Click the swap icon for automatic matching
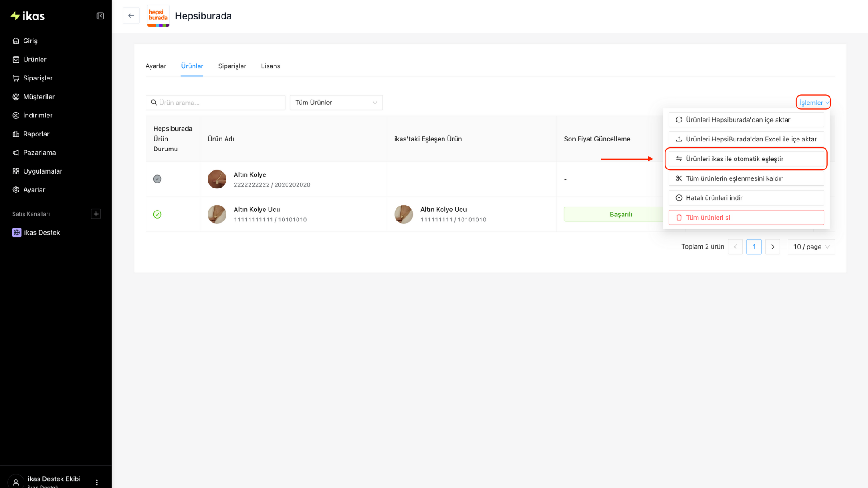This screenshot has height=488, width=868. (x=679, y=159)
